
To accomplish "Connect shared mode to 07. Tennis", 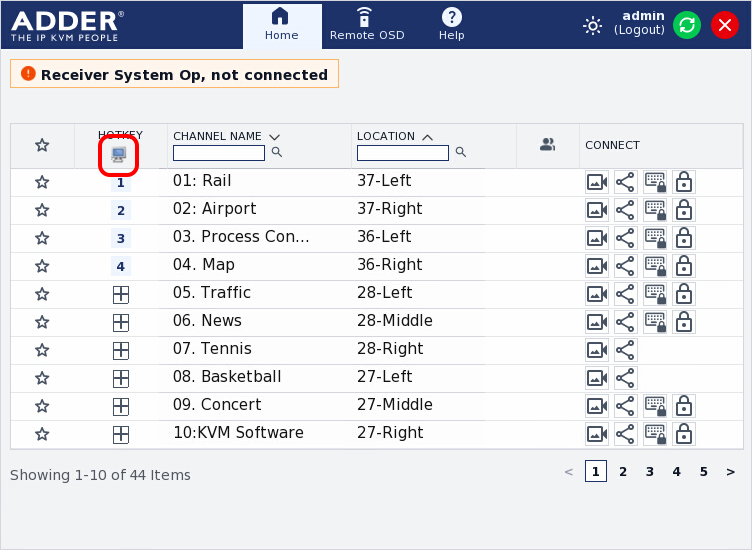I will pos(625,350).
